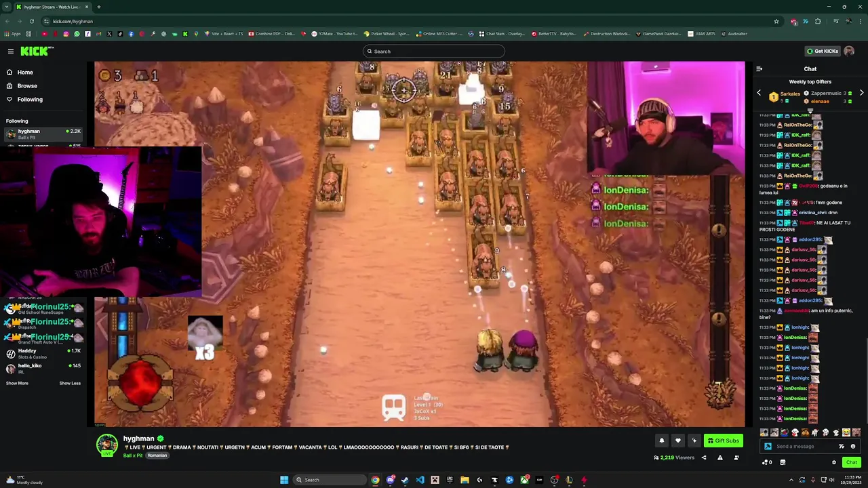This screenshot has width=868, height=488.
Task: Switch to hyghman Stream browser tab
Action: pyautogui.click(x=52, y=7)
